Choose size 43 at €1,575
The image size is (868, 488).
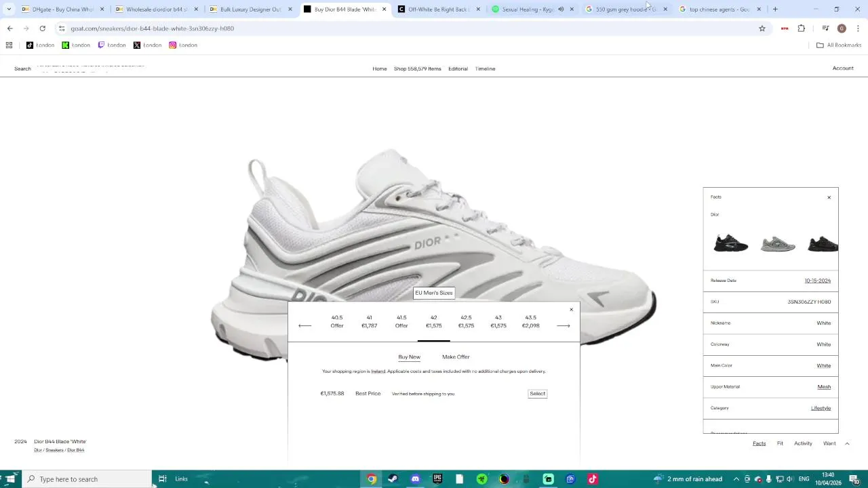498,321
